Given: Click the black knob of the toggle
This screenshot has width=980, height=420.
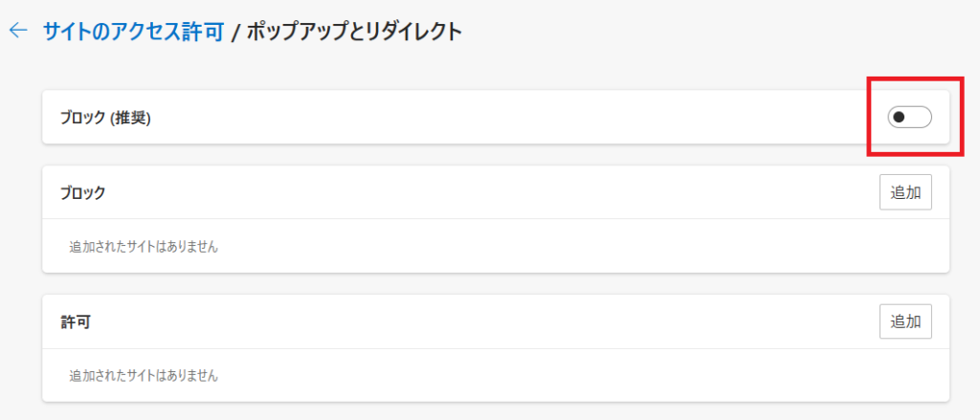Looking at the screenshot, I should pos(899,118).
